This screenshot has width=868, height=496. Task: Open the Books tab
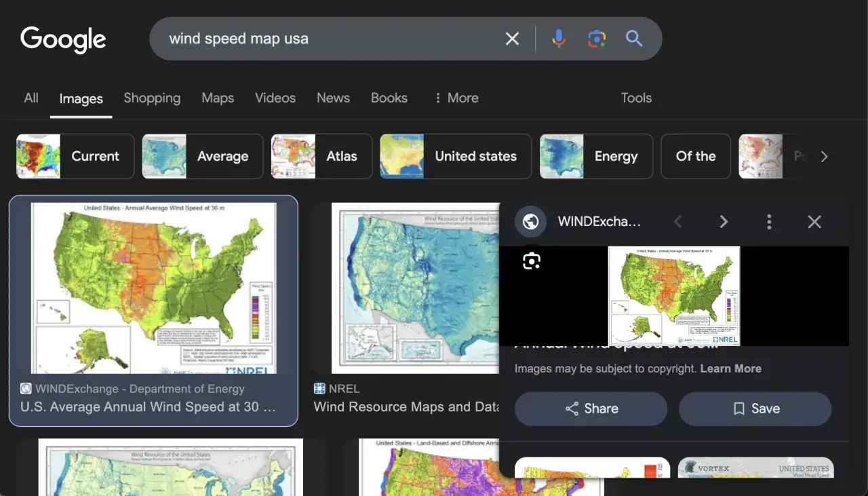point(389,98)
